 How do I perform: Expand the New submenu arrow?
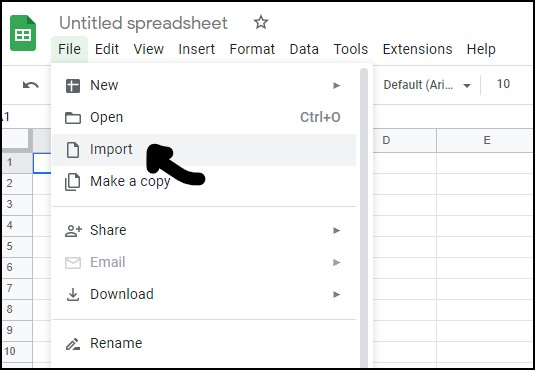[337, 85]
